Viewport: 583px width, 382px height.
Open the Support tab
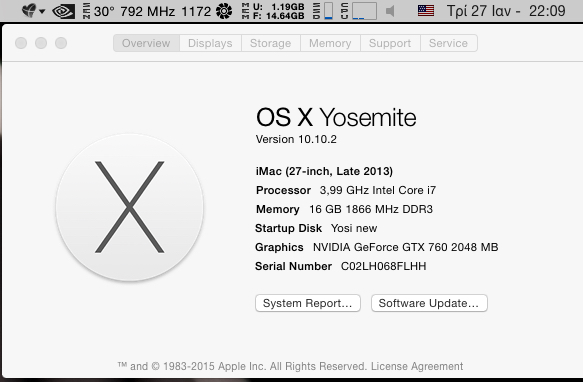coord(390,43)
